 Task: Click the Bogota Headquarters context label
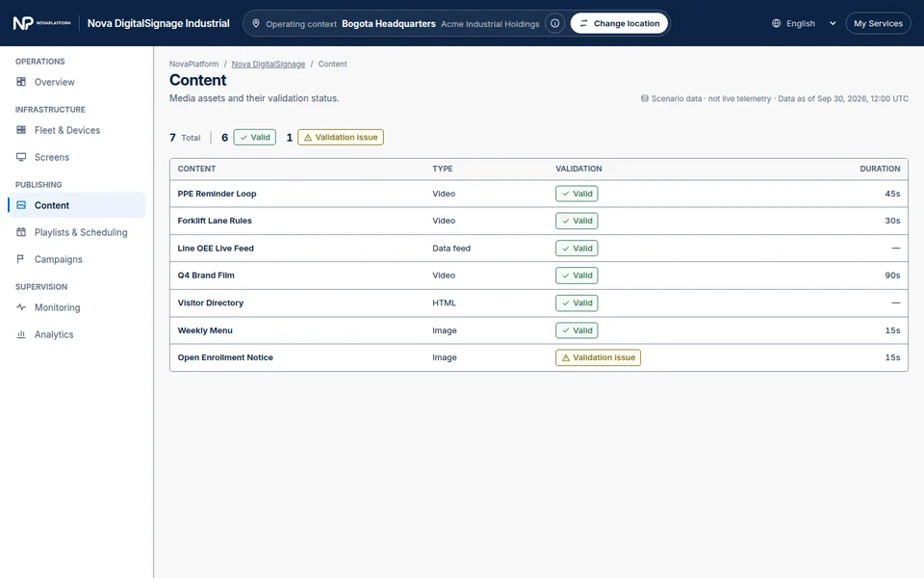coord(389,23)
